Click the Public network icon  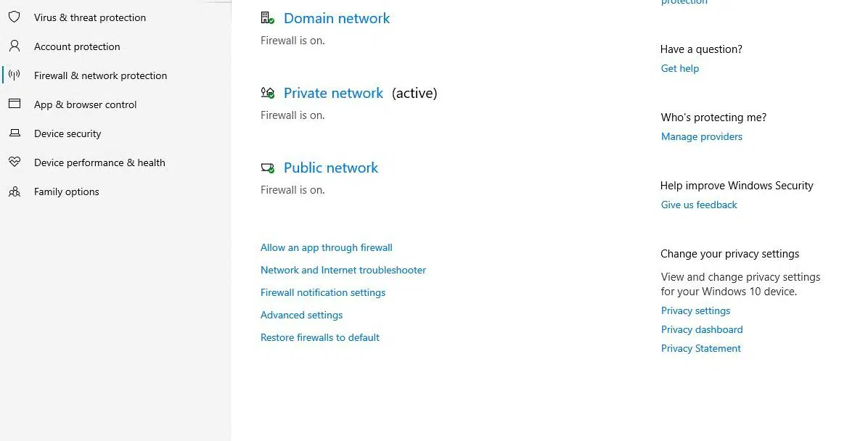click(x=267, y=168)
